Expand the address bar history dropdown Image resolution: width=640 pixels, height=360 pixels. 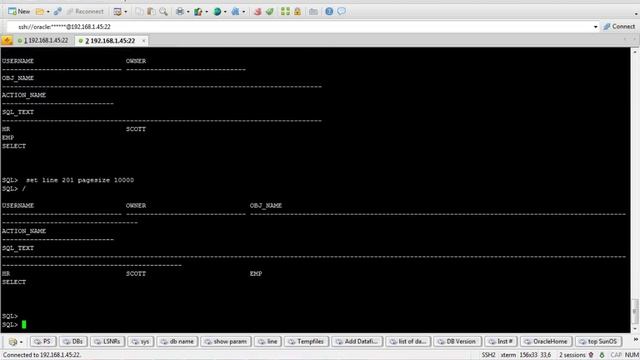[x=596, y=27]
